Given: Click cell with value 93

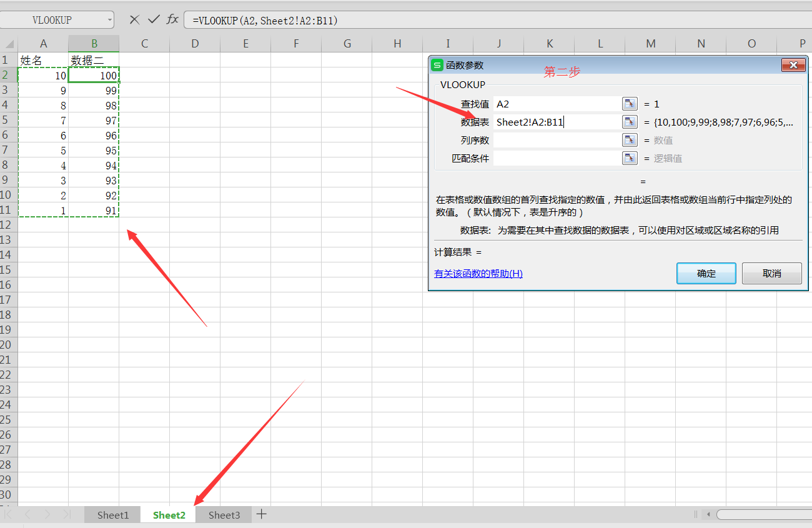Looking at the screenshot, I should coord(94,180).
